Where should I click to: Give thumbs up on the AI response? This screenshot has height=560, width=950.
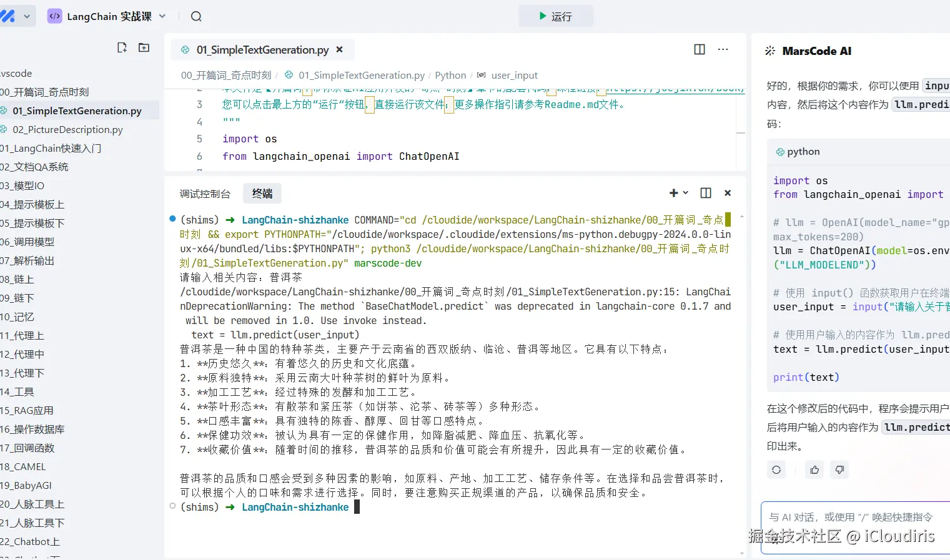tap(814, 469)
